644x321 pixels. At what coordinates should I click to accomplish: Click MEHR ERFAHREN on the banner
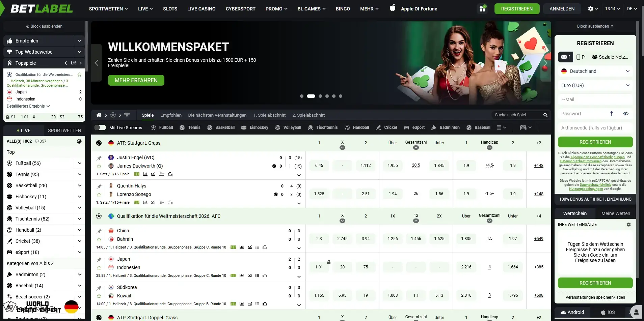click(x=136, y=80)
